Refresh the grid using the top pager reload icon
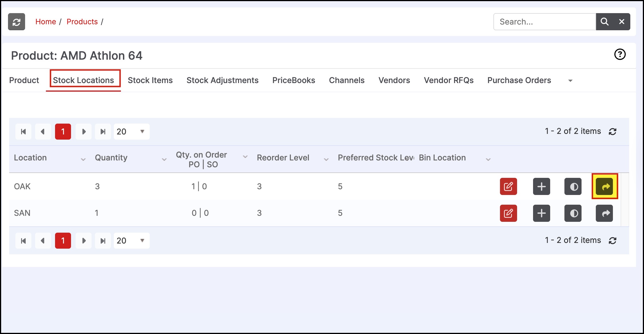This screenshot has height=334, width=644. (x=612, y=132)
